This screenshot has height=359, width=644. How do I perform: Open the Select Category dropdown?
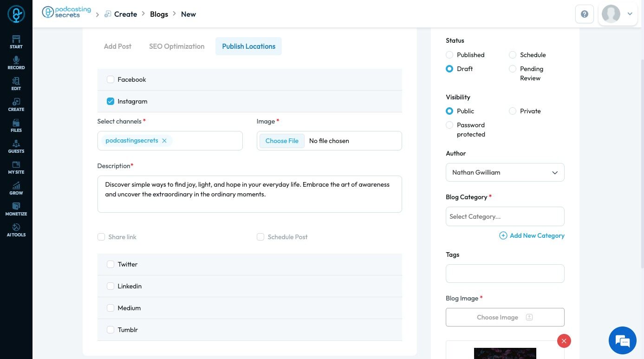pos(505,216)
